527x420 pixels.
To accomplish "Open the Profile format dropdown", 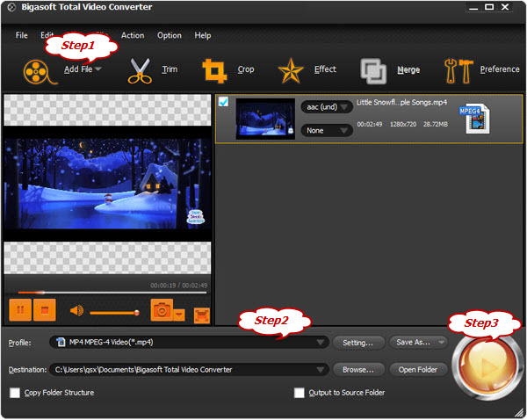I will tap(189, 343).
